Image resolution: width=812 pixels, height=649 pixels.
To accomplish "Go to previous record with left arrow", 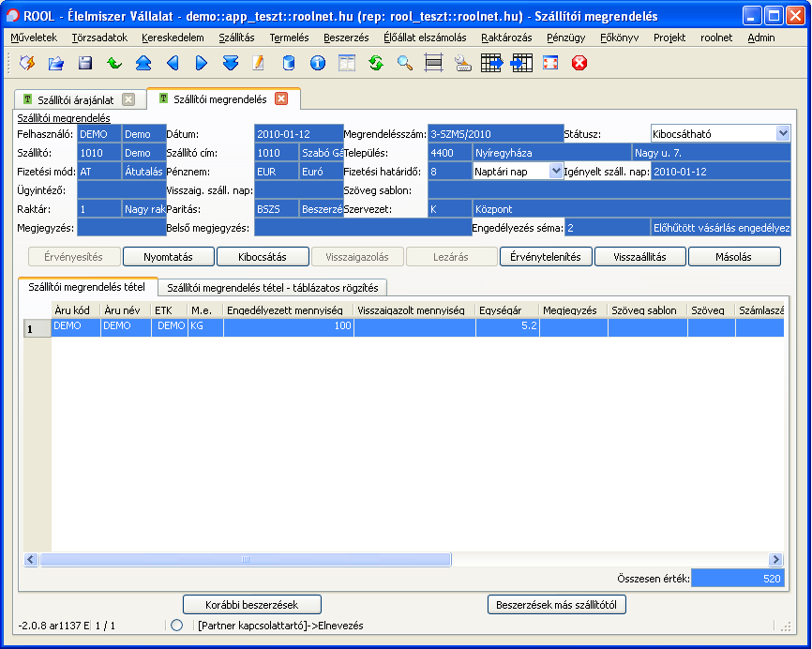I will point(173,63).
